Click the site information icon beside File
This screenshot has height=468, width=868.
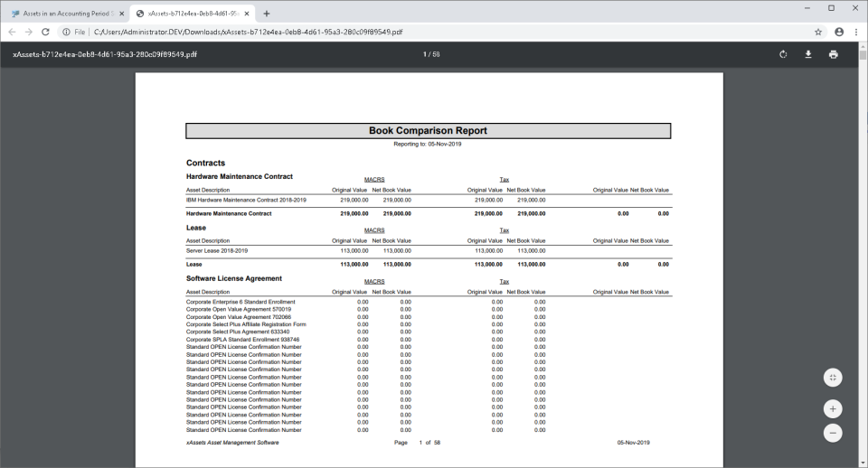[x=66, y=33]
